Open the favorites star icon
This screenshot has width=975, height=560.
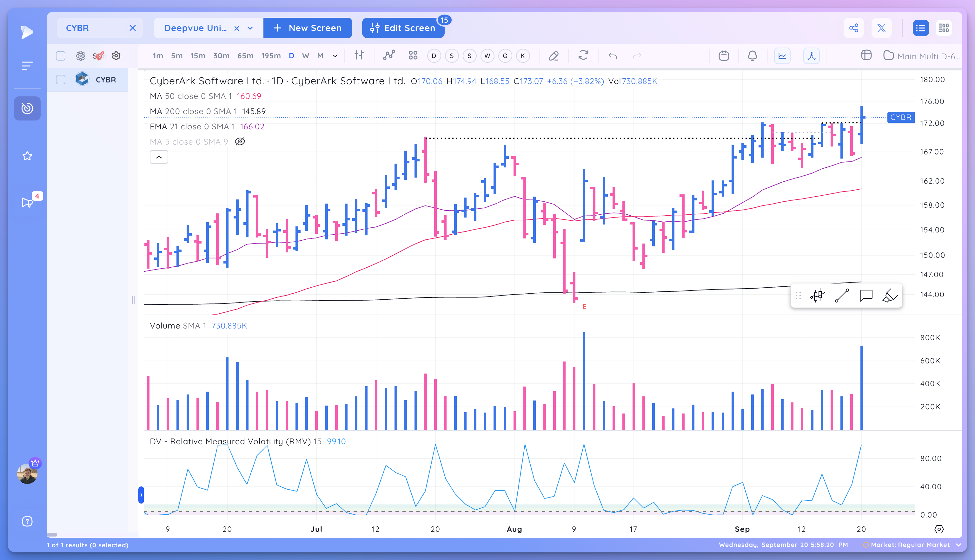(x=27, y=156)
